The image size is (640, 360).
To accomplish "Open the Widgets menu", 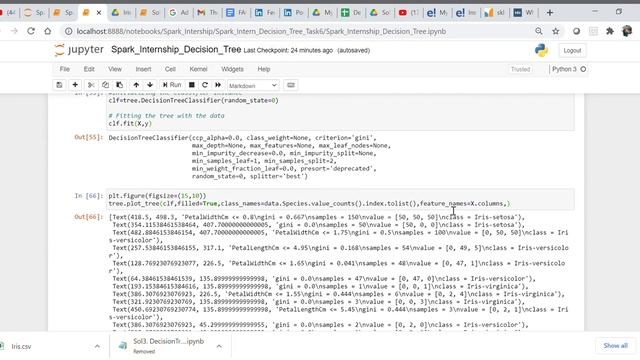I will pyautogui.click(x=232, y=69).
